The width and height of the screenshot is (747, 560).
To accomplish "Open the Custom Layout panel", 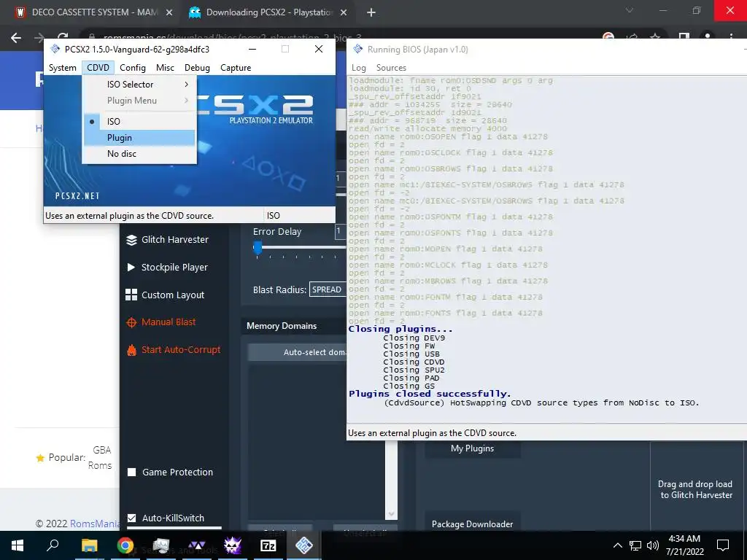I will coord(172,295).
